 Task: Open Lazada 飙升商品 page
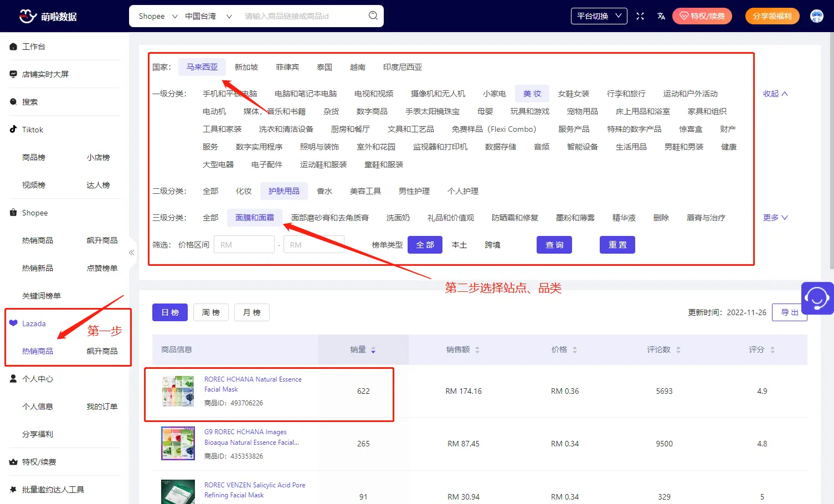click(x=102, y=351)
